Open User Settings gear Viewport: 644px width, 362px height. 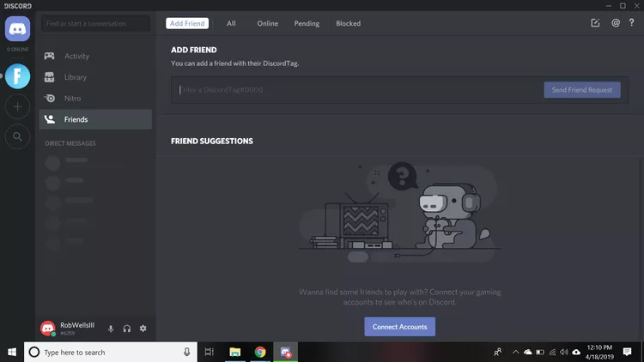(143, 329)
